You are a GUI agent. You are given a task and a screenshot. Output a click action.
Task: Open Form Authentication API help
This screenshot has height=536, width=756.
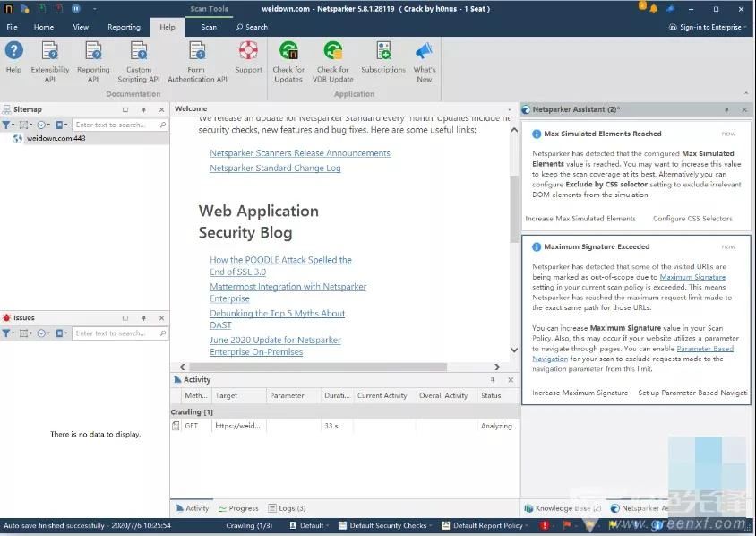(197, 59)
